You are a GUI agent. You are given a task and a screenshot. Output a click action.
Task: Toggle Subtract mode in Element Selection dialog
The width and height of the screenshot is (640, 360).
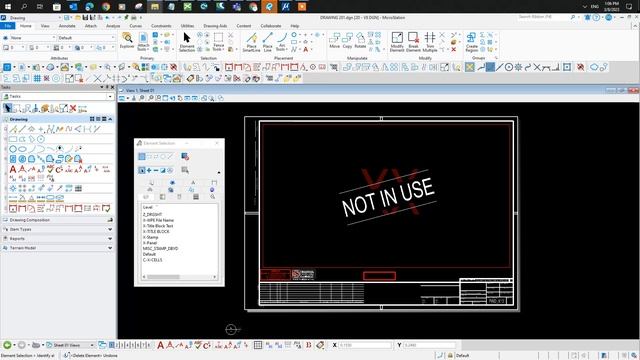tap(156, 170)
